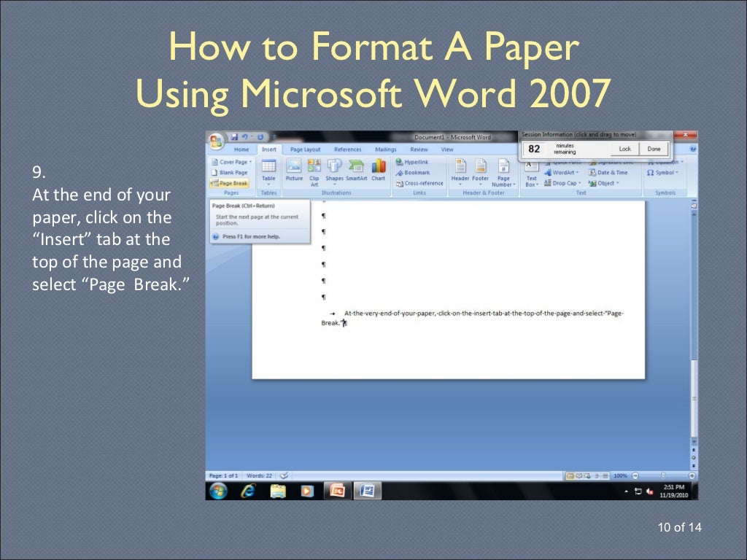This screenshot has width=747, height=560.
Task: Insert WordArt text
Action: click(562, 172)
